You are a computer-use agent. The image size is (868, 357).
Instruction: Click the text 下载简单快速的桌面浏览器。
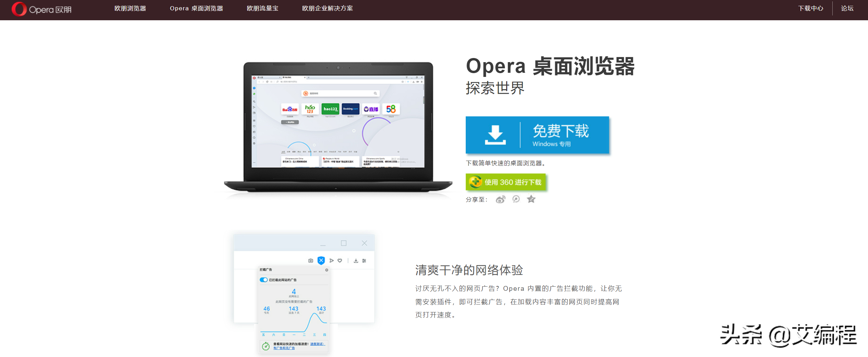pos(506,163)
